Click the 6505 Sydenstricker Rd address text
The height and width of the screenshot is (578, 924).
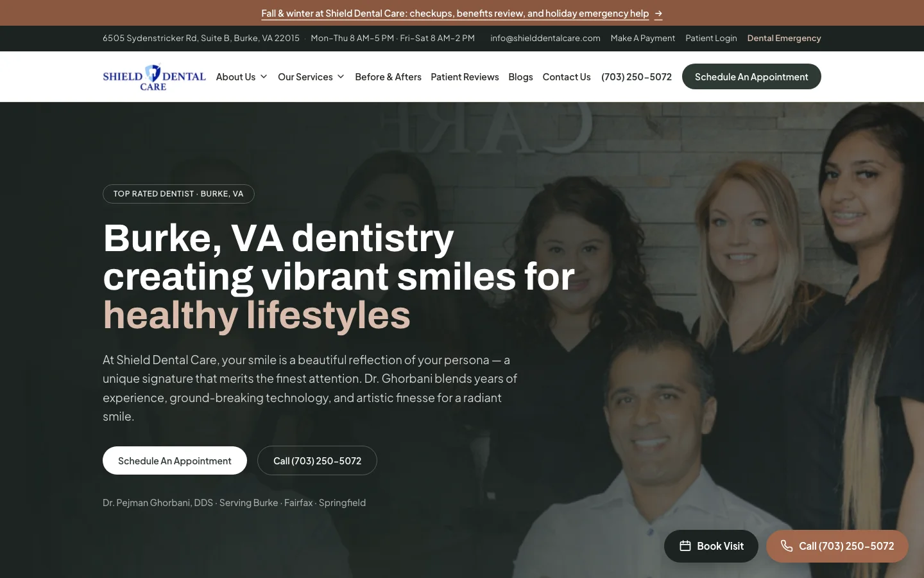[201, 39]
